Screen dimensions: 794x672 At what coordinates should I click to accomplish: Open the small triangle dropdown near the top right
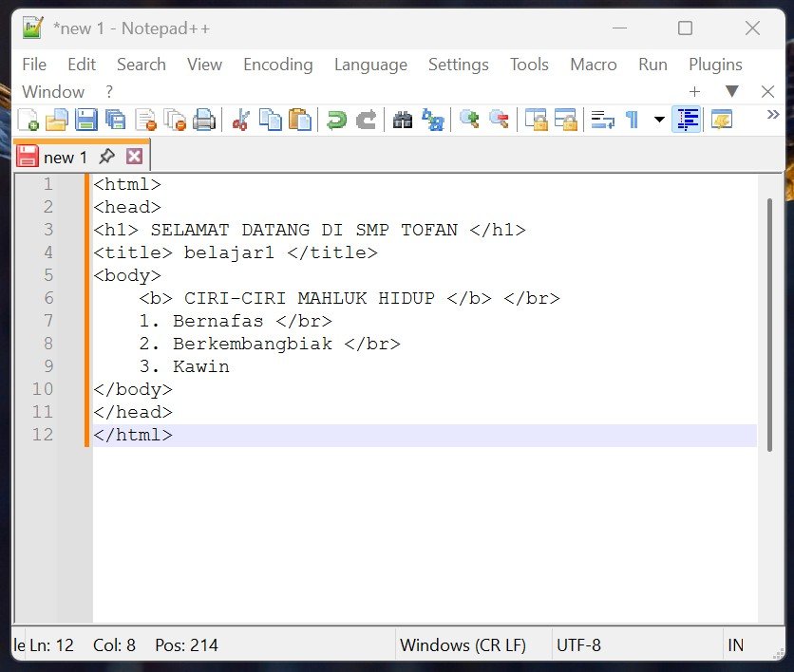click(x=732, y=91)
